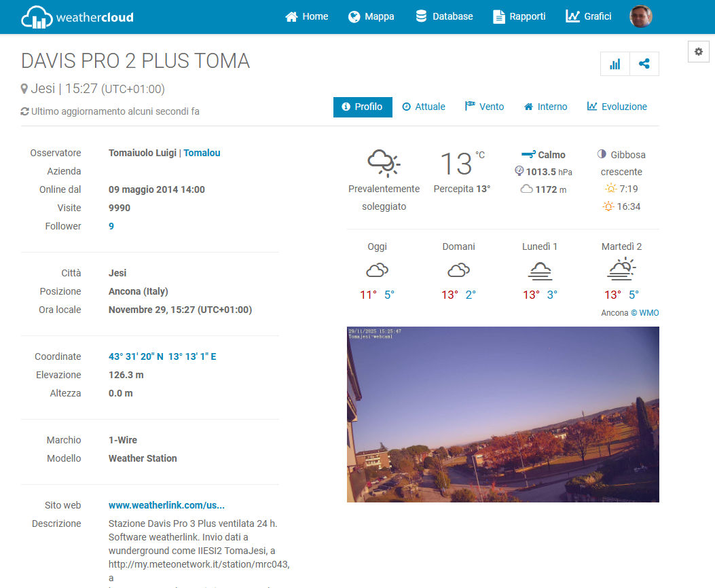The image size is (715, 588).
Task: Open the www.weatherlink.com website link
Action: [x=166, y=505]
